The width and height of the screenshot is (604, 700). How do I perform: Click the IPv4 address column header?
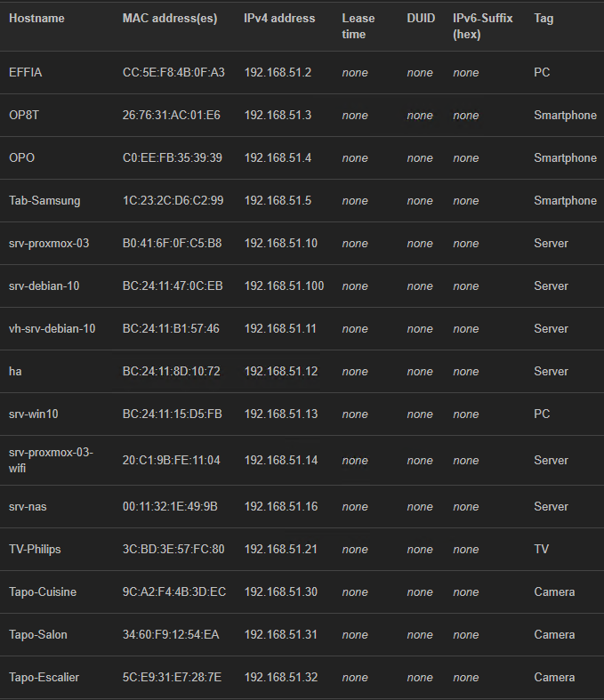pos(279,19)
